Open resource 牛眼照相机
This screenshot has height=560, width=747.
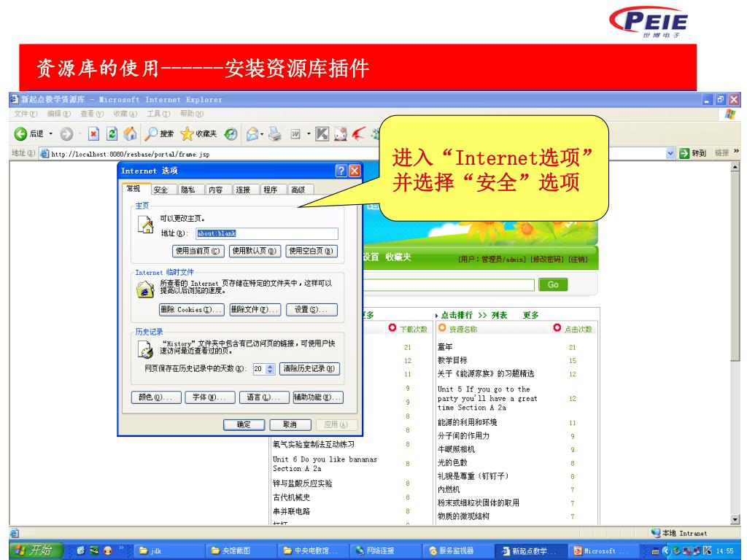tap(456, 449)
